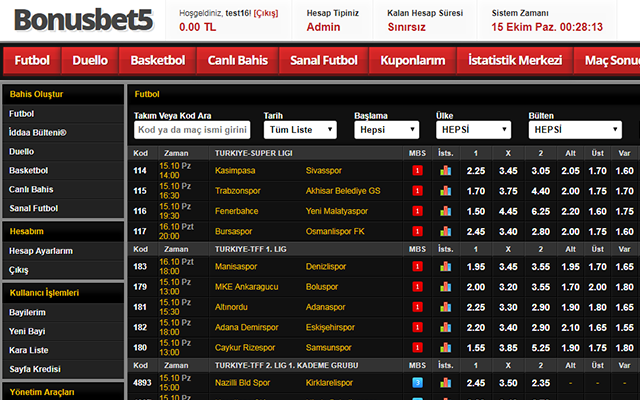Image resolution: width=640 pixels, height=400 pixels.
Task: Click the team or code search field
Action: (192, 130)
